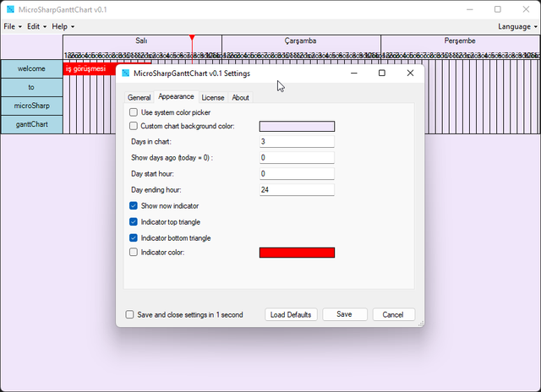This screenshot has width=541, height=392.
Task: Select the ganttChart row label
Action: pos(31,124)
